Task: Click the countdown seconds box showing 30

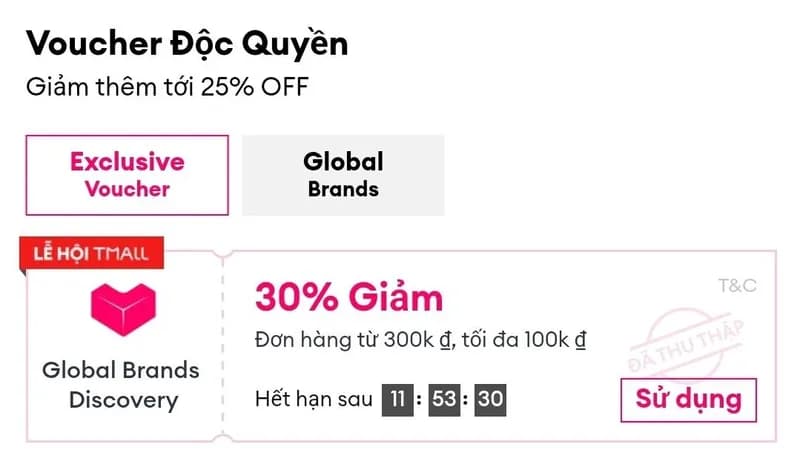Action: tap(490, 400)
